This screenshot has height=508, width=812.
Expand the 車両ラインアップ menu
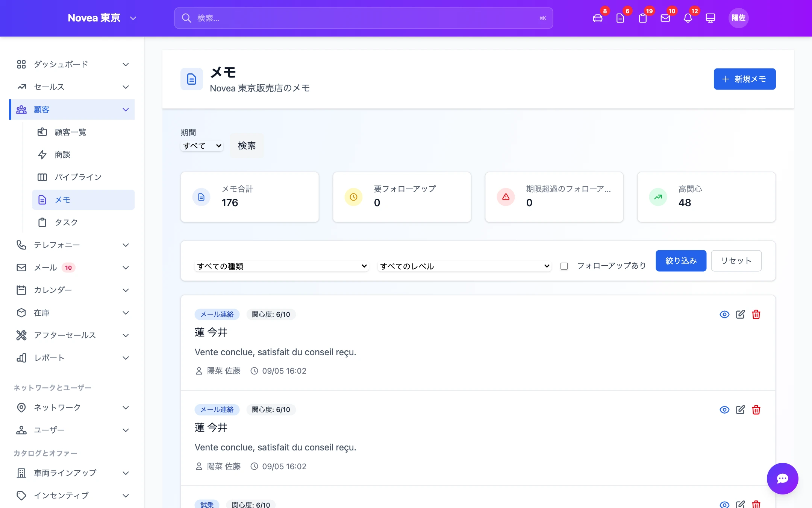coord(72,473)
